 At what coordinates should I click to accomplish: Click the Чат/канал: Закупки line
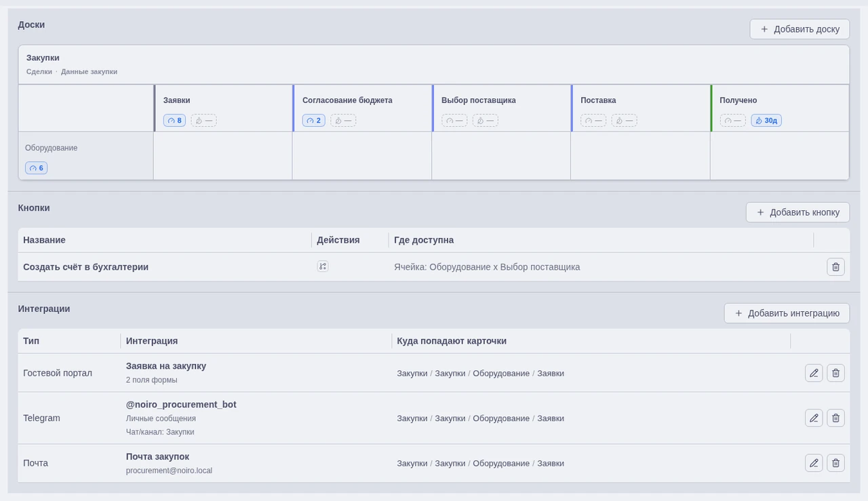click(160, 432)
